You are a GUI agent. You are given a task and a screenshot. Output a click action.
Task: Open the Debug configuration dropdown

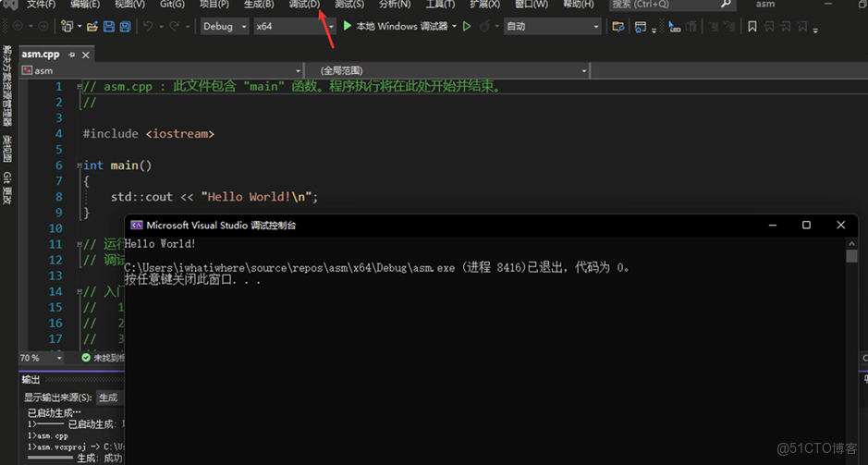[x=225, y=26]
